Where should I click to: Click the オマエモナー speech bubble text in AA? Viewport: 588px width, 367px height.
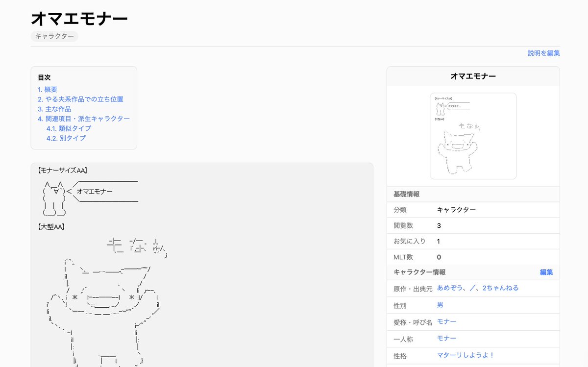pyautogui.click(x=95, y=191)
